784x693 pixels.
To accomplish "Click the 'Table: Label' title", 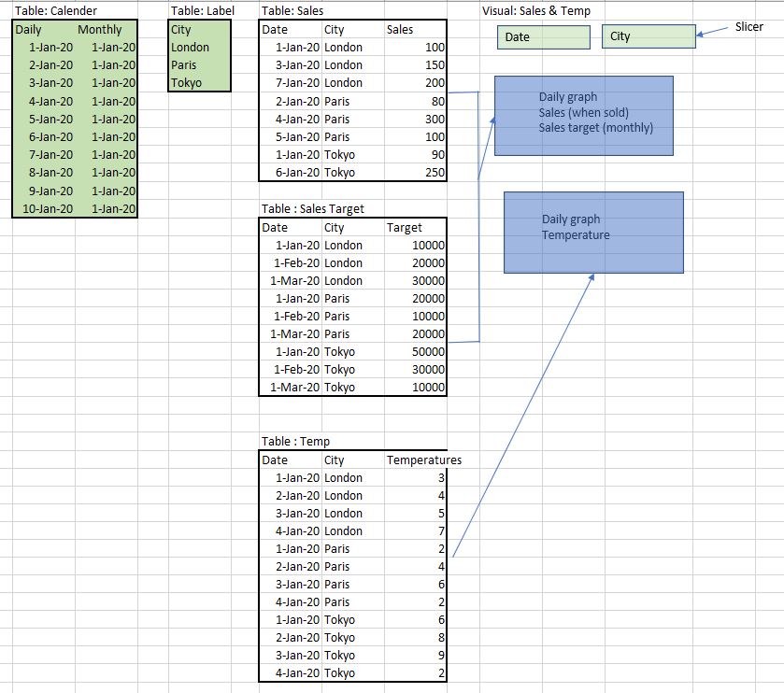I will tap(203, 10).
